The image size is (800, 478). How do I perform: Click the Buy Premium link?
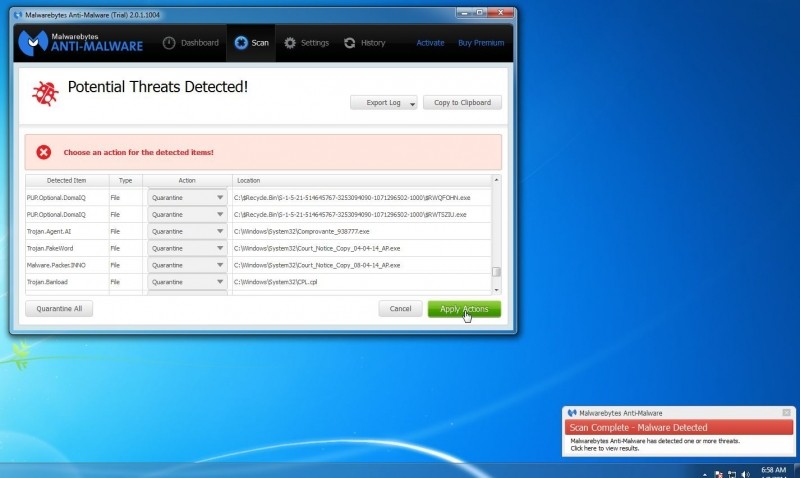coord(481,43)
